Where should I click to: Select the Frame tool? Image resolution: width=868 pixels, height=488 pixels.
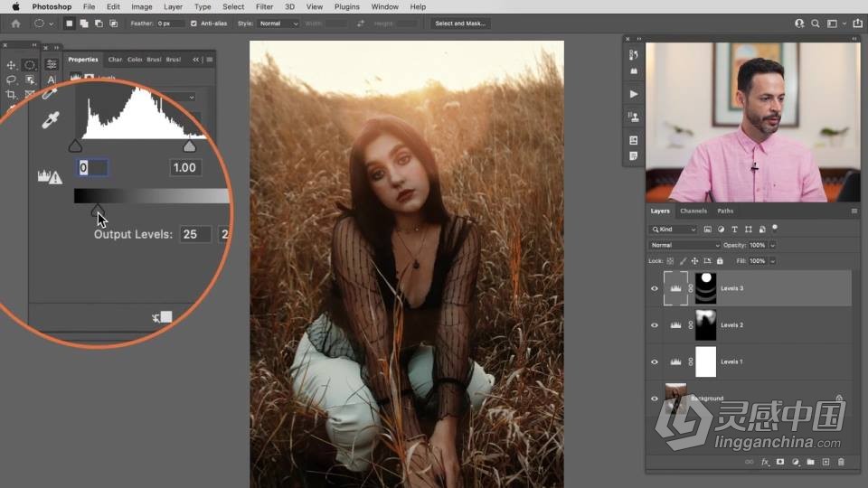click(30, 95)
